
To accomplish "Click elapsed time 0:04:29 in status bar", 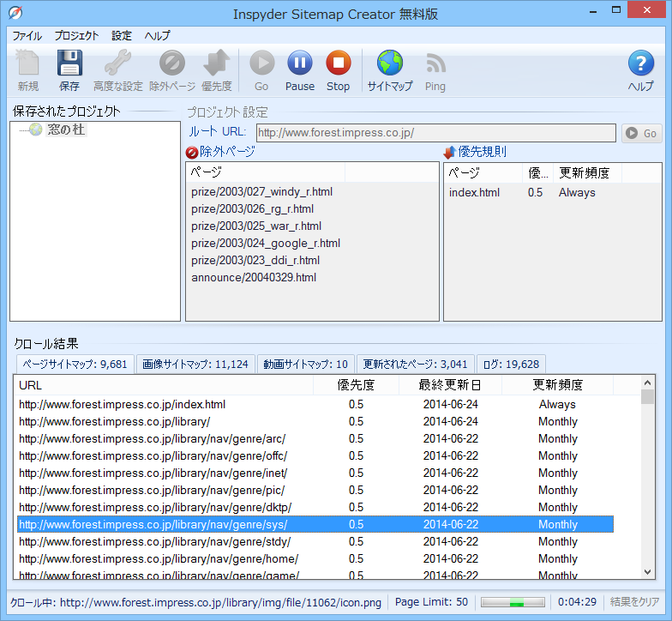I will coord(578,602).
